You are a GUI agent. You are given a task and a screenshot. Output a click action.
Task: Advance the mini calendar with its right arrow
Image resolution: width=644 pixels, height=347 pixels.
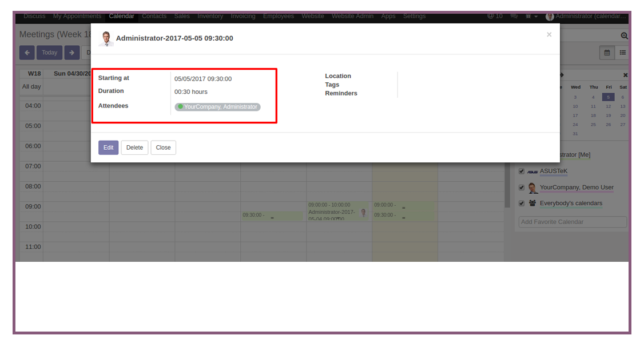pyautogui.click(x=562, y=75)
